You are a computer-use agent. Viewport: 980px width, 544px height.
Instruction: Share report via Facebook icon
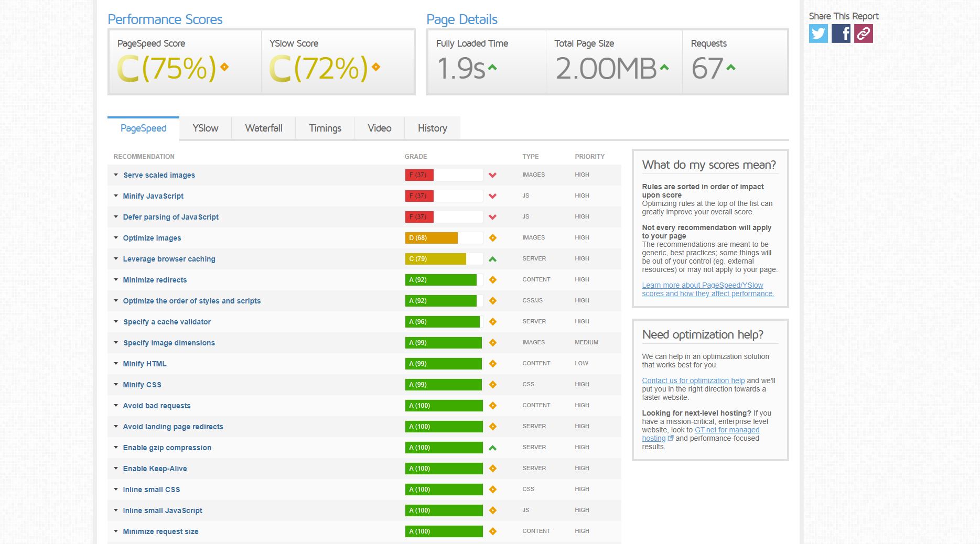pos(841,34)
